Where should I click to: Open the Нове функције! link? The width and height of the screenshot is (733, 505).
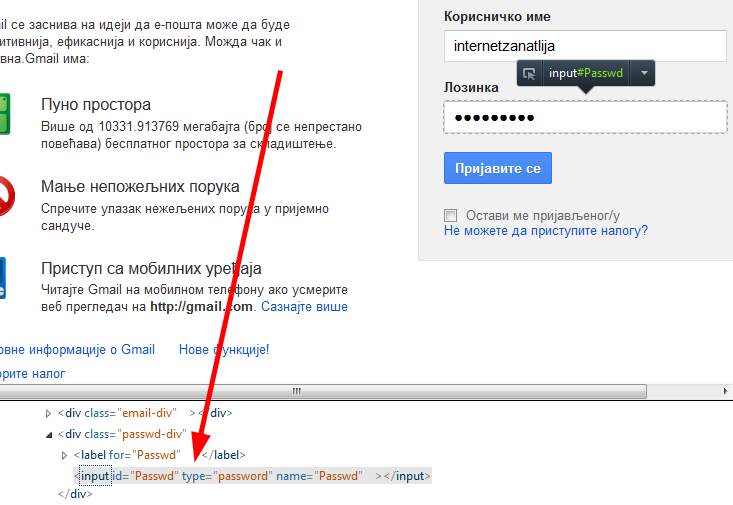pyautogui.click(x=224, y=349)
